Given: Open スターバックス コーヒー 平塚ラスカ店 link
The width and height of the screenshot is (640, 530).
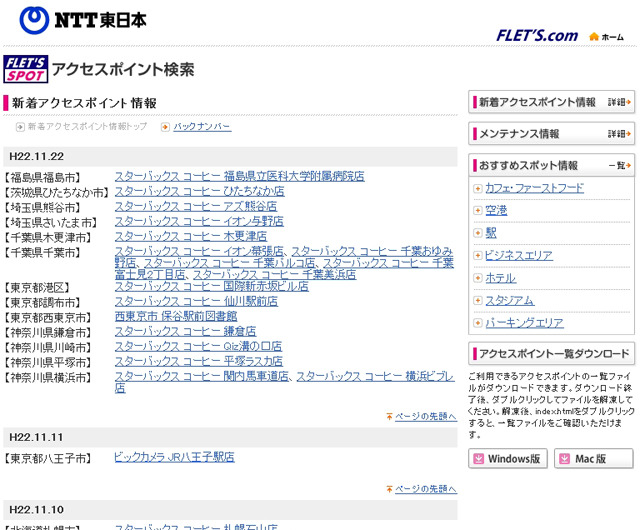Looking at the screenshot, I should [x=199, y=361].
